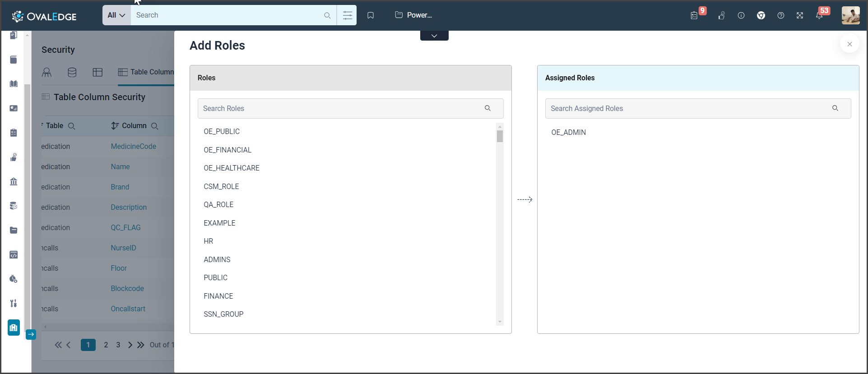The image size is (868, 374).
Task: Select the OE_PUBLIC role
Action: [x=222, y=131]
